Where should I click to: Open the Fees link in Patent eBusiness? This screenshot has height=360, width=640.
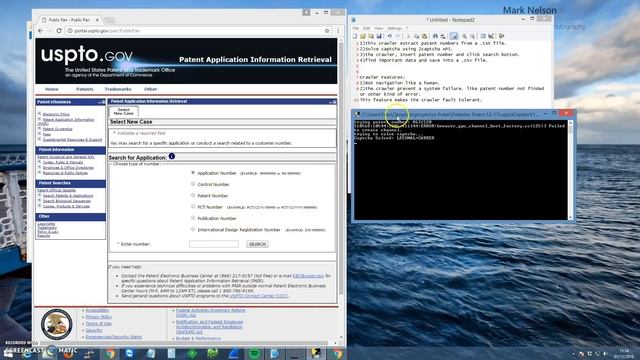tap(47, 134)
